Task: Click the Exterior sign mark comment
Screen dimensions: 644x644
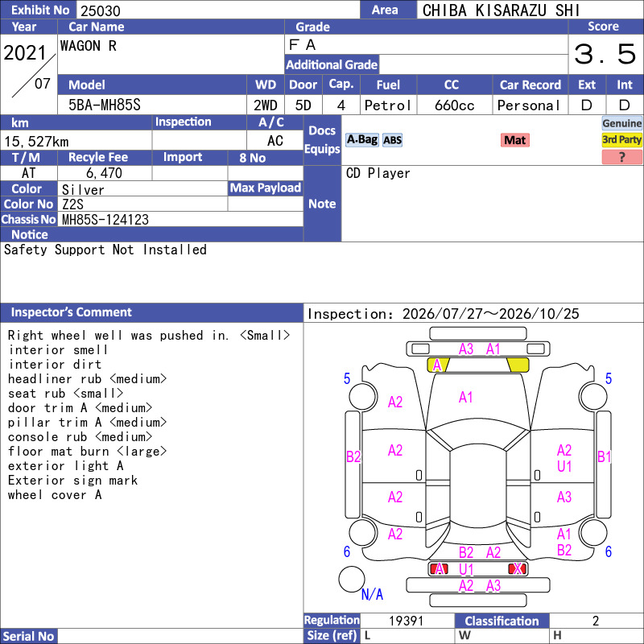Action: click(x=72, y=481)
